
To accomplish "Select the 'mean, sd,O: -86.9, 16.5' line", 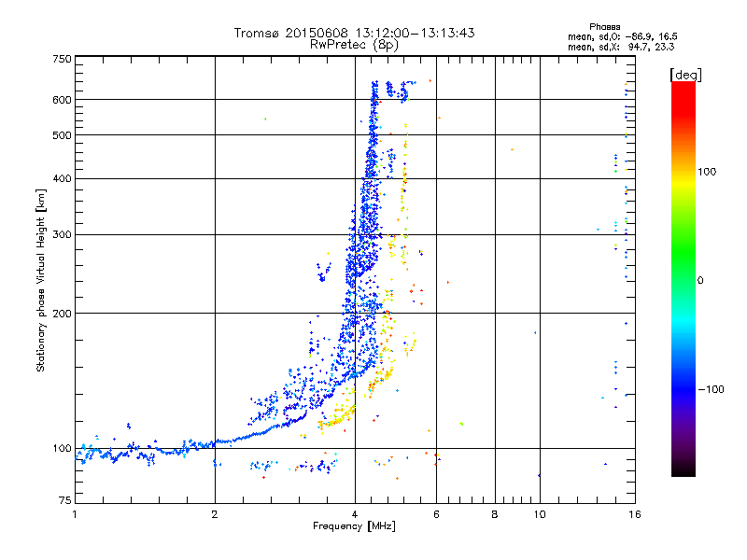I will tap(623, 36).
